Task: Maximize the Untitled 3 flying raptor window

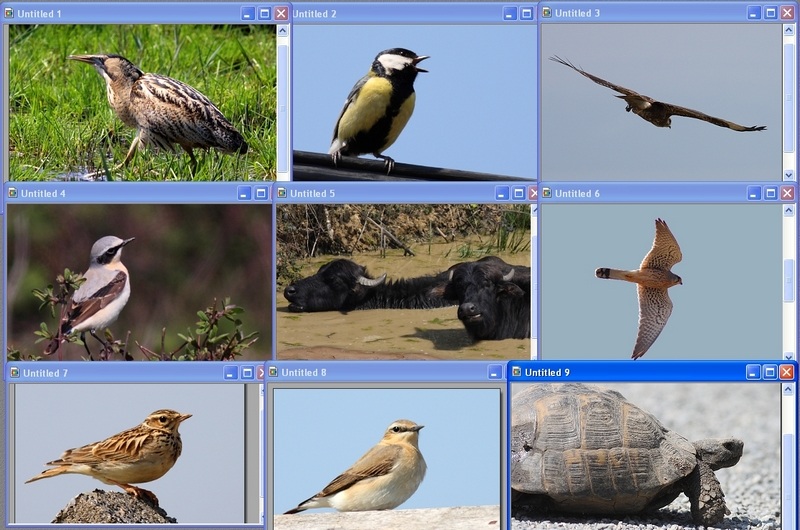Action: click(771, 13)
